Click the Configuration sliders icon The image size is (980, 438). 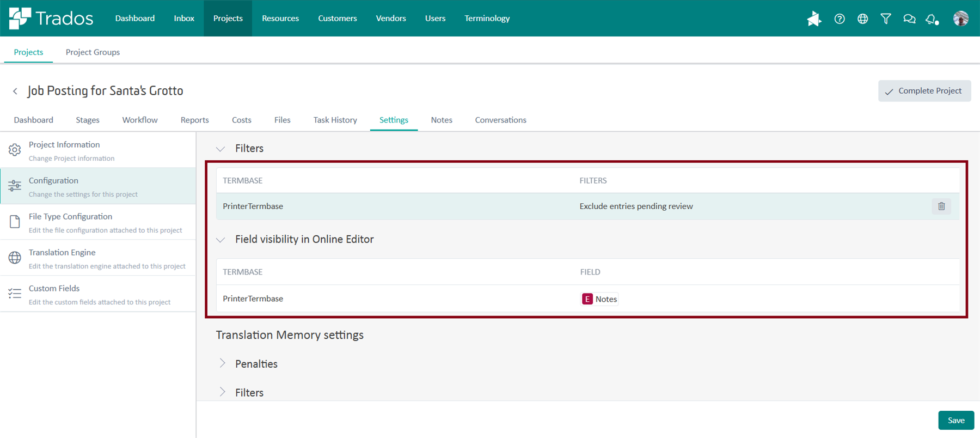coord(15,186)
